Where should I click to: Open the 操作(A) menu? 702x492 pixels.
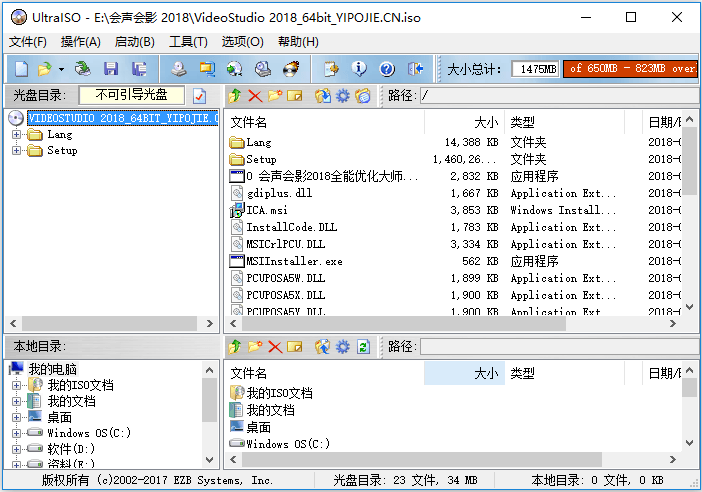coord(81,42)
